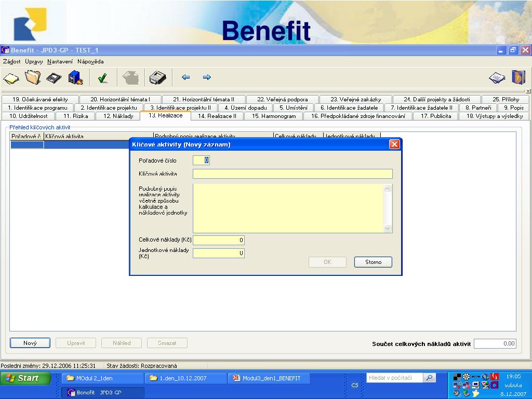Image resolution: width=532 pixels, height=399 pixels.
Task: Switch to tab 22. Veřejná podpora
Action: tap(282, 99)
